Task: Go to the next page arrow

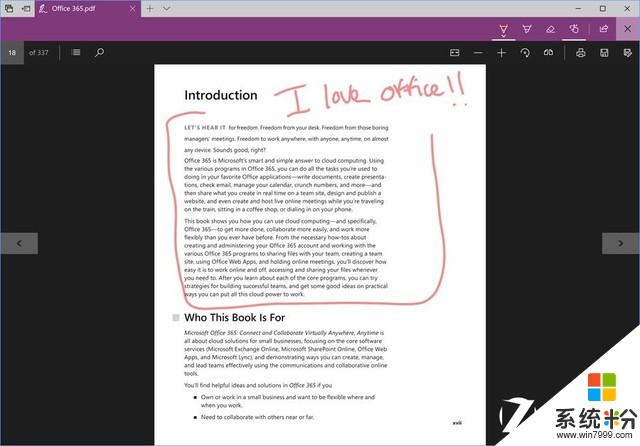Action: tap(620, 243)
